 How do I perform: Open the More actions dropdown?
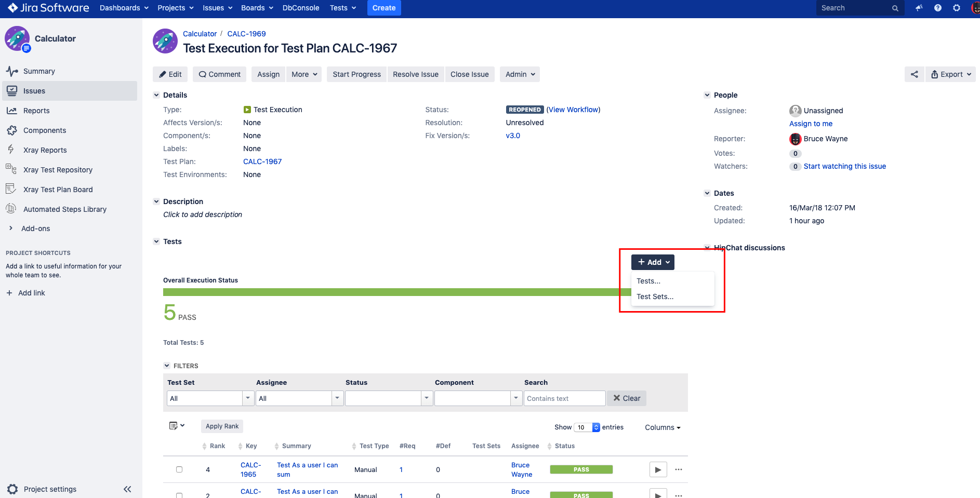coord(304,74)
